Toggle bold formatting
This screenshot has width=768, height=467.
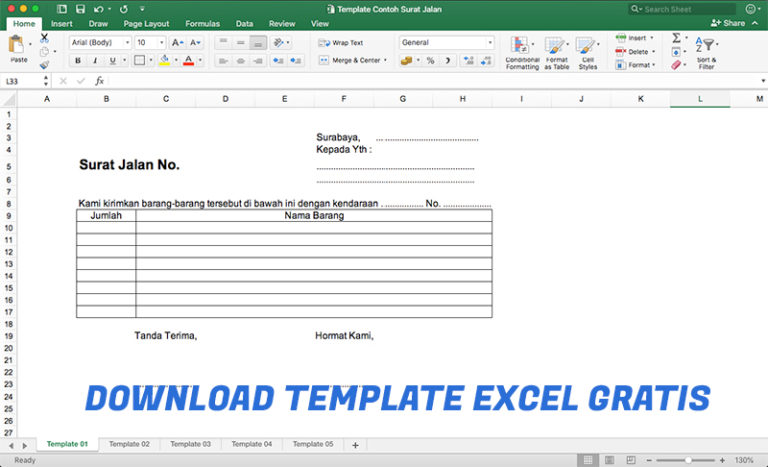(x=77, y=61)
